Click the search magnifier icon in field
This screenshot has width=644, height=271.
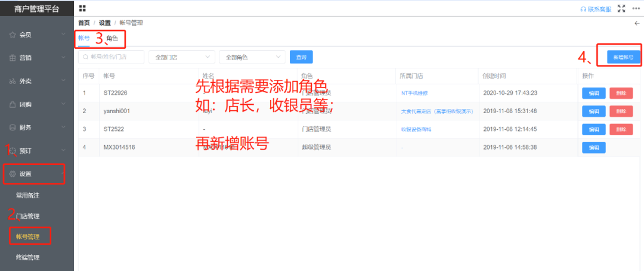pos(86,57)
